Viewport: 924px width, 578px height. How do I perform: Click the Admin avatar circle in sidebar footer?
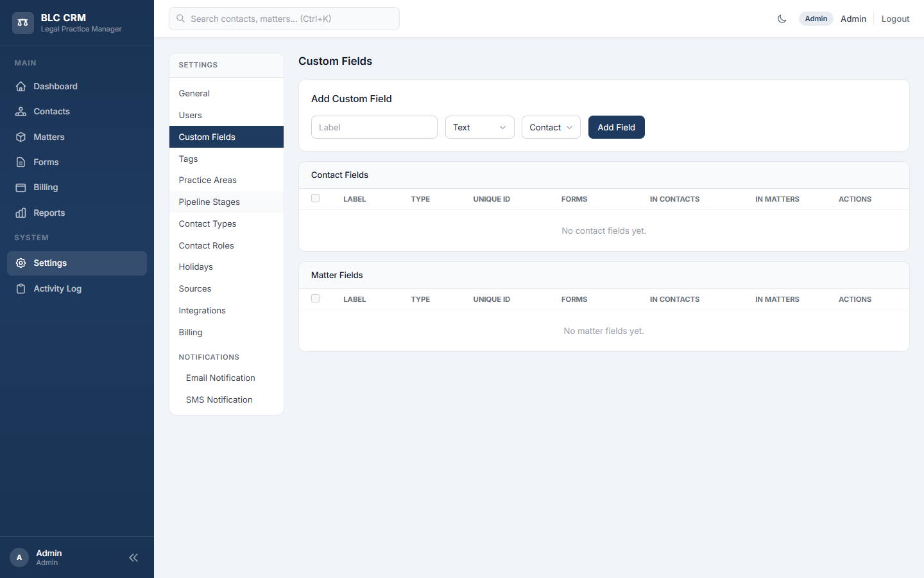(19, 557)
